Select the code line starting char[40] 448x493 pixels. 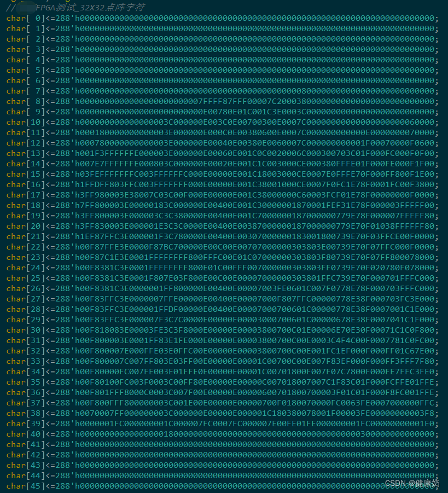coord(222,434)
